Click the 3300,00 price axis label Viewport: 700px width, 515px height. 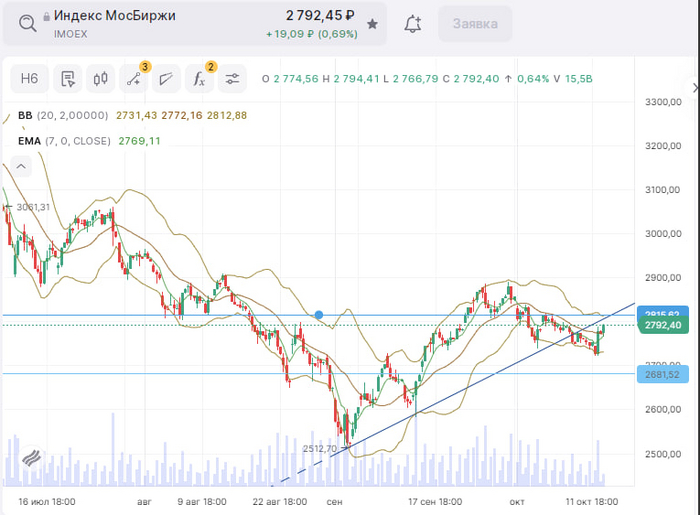click(663, 102)
